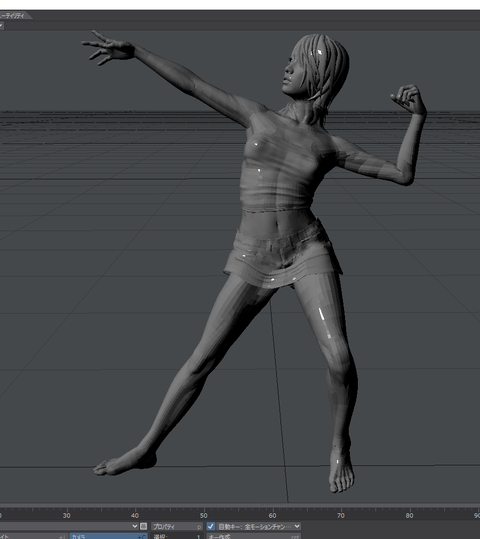This screenshot has width=480, height=539.
Task: Open the プロパティ panel button
Action: click(177, 526)
